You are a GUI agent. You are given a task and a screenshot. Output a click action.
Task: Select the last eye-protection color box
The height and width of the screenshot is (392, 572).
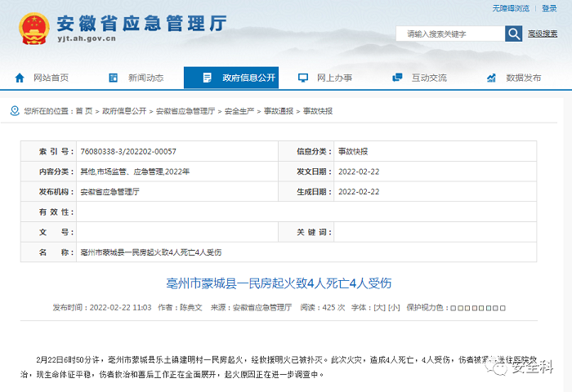click(503, 308)
